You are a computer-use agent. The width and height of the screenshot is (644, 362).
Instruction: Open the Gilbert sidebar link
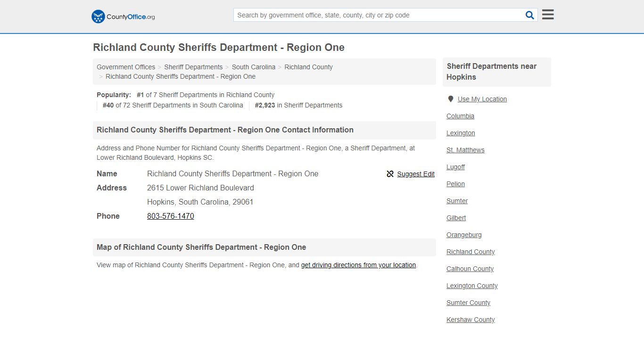[x=456, y=218]
